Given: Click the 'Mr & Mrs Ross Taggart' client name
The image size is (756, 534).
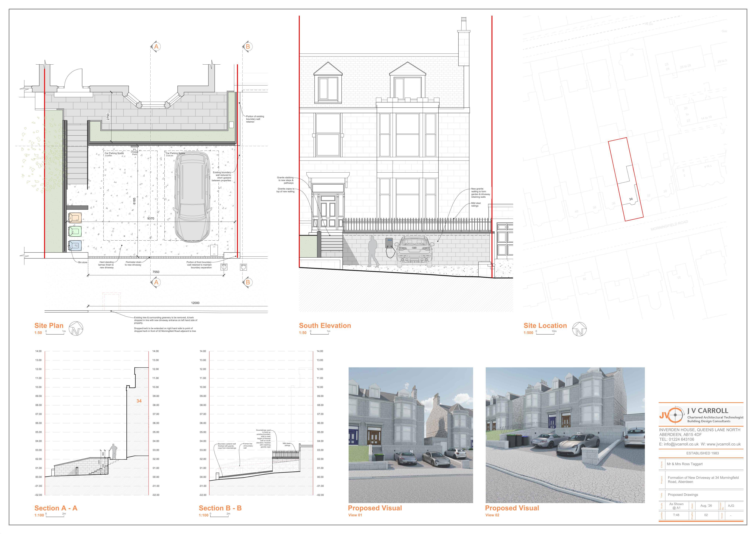Looking at the screenshot, I should click(x=685, y=464).
